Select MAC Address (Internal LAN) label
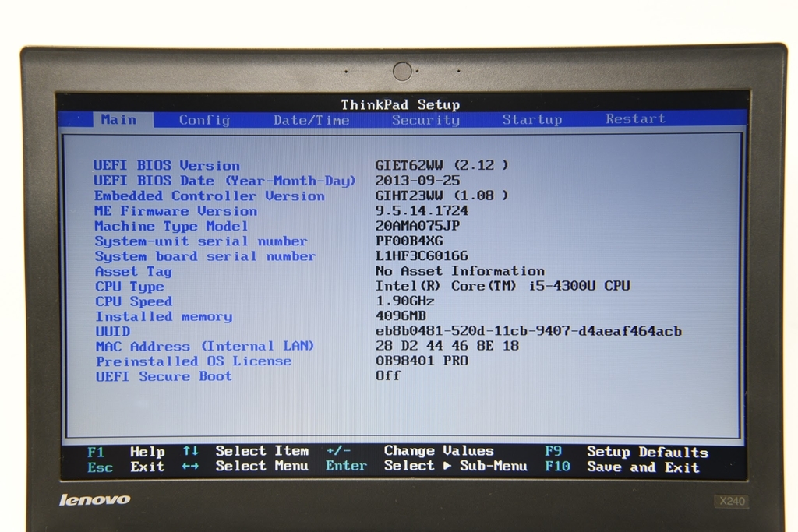The height and width of the screenshot is (532, 798). click(x=205, y=347)
